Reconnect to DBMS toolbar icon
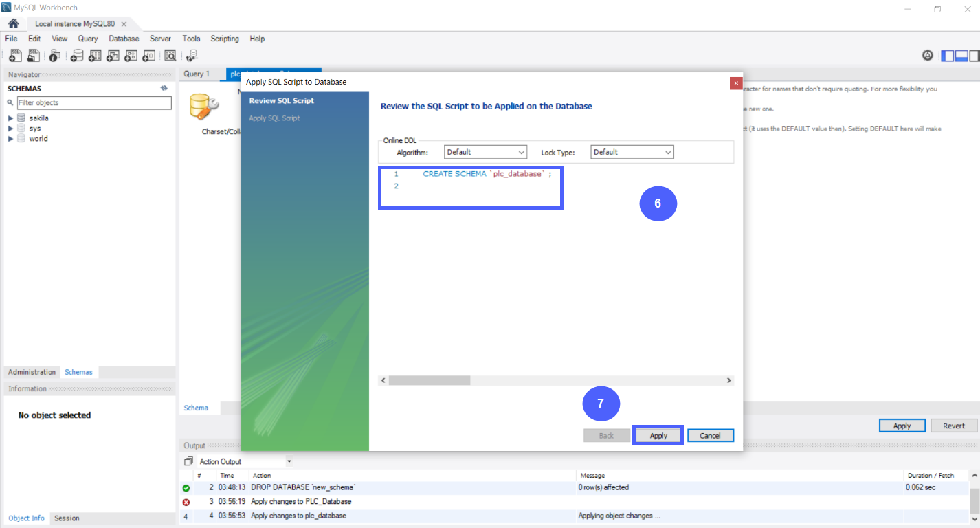The height and width of the screenshot is (528, 980). [192, 56]
